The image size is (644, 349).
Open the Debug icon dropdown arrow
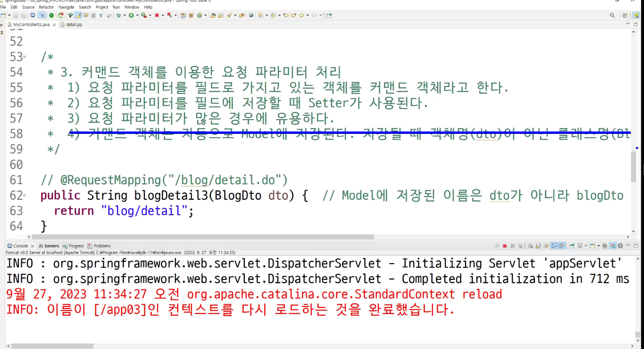pos(125,15)
